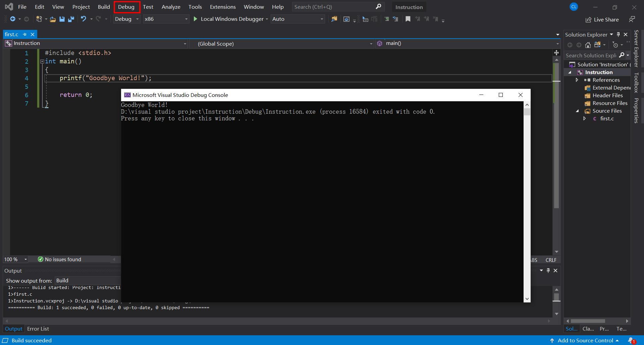Image resolution: width=644 pixels, height=345 pixels.
Task: Click the Navigate Backward arrow icon
Action: pyautogui.click(x=13, y=19)
